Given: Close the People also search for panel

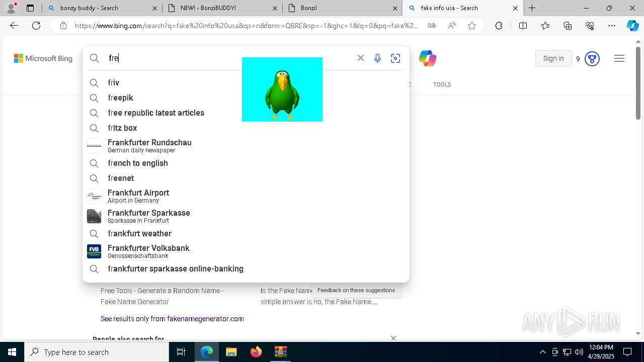Looking at the screenshot, I should (x=393, y=338).
